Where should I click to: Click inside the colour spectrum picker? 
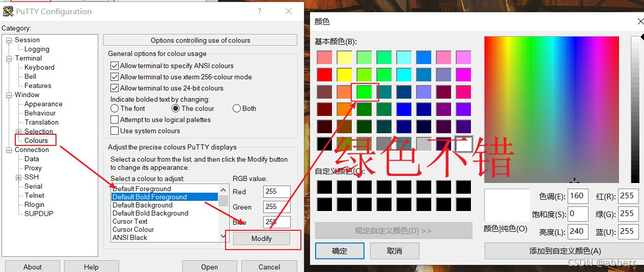click(x=551, y=109)
